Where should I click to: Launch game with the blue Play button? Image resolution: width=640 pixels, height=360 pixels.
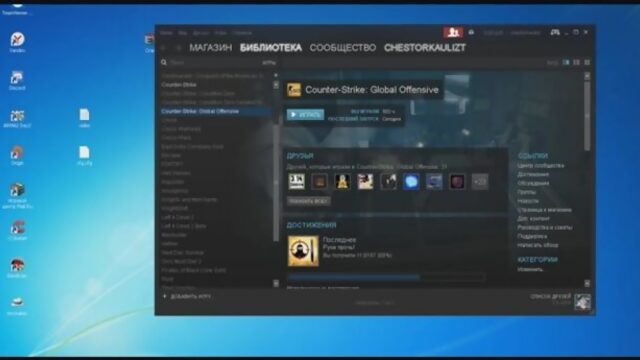click(305, 115)
